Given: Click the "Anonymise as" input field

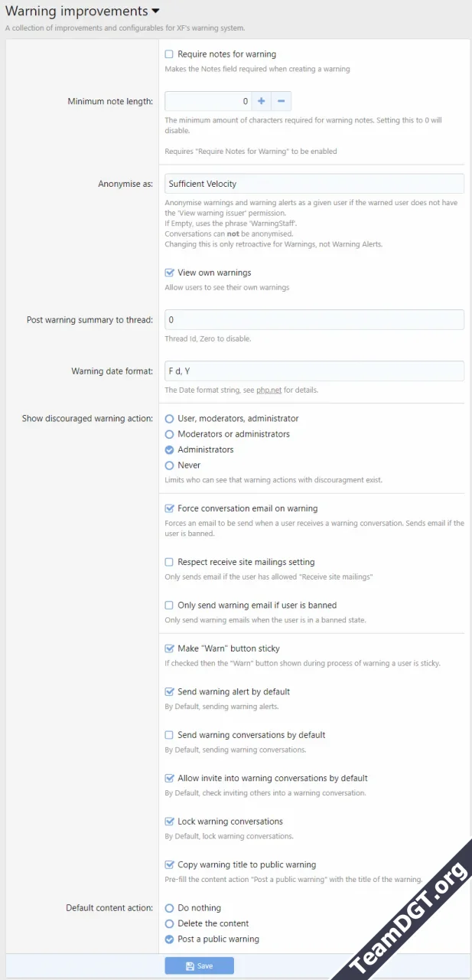Looking at the screenshot, I should pos(314,183).
